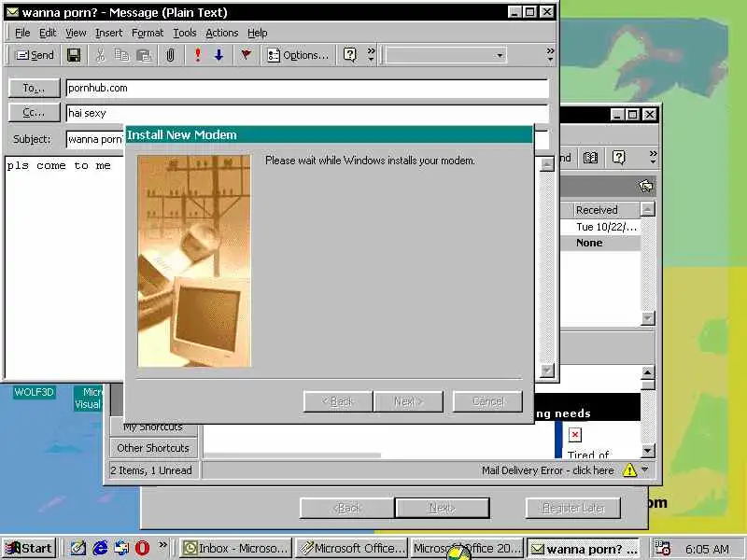Launch Internet Explorer from quick launch
Viewport: 747px width, 560px height.
[100, 548]
